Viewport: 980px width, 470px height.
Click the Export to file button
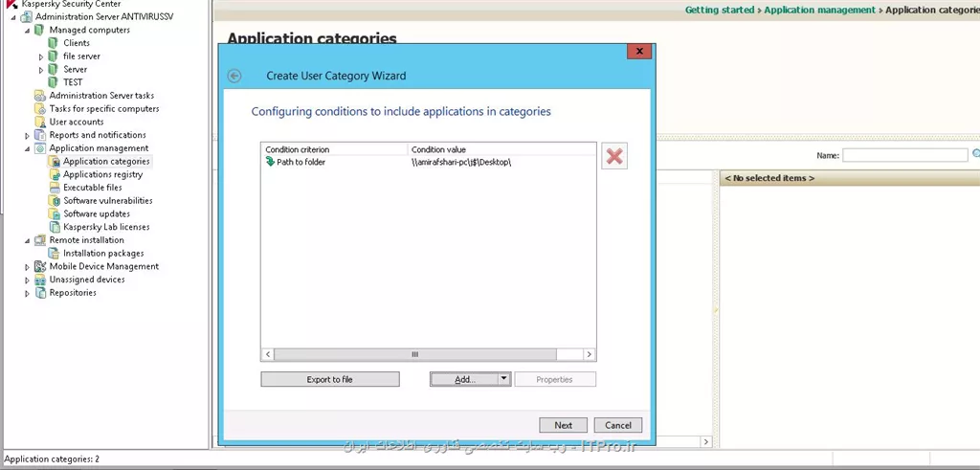[330, 379]
